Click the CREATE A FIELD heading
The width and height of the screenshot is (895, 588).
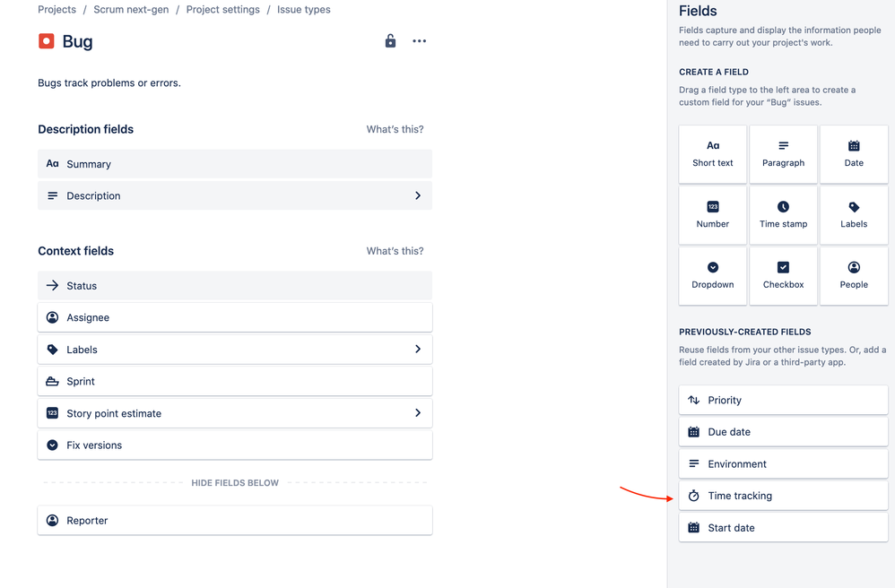pyautogui.click(x=714, y=72)
